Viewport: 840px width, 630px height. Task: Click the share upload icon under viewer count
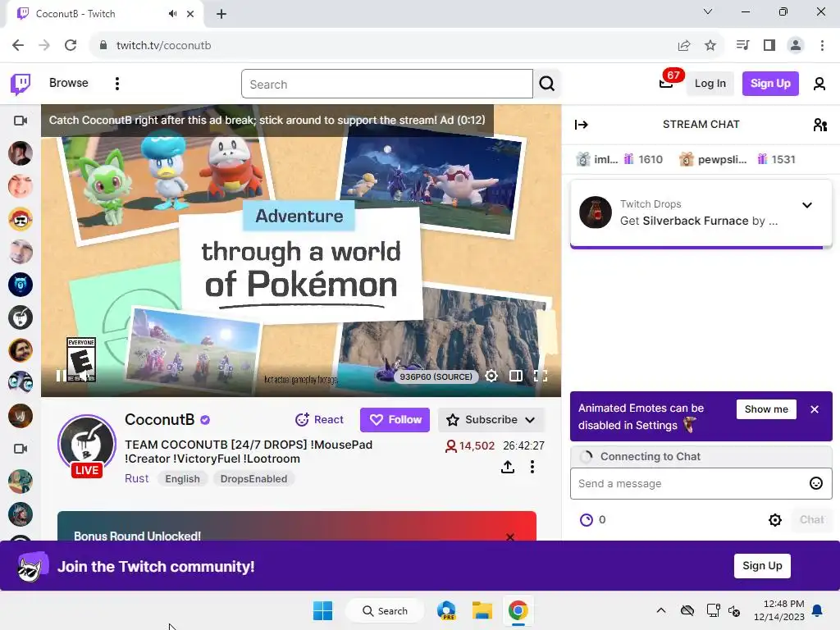pos(507,467)
